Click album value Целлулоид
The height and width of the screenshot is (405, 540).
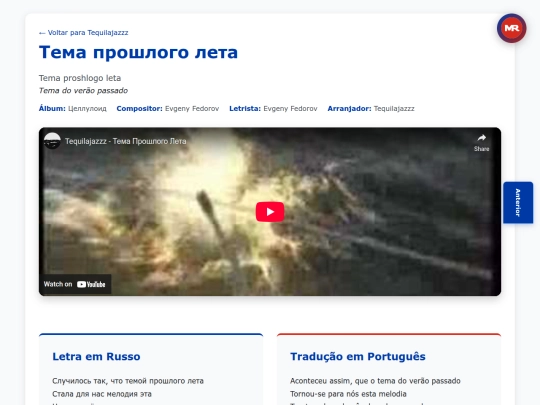[x=87, y=108]
